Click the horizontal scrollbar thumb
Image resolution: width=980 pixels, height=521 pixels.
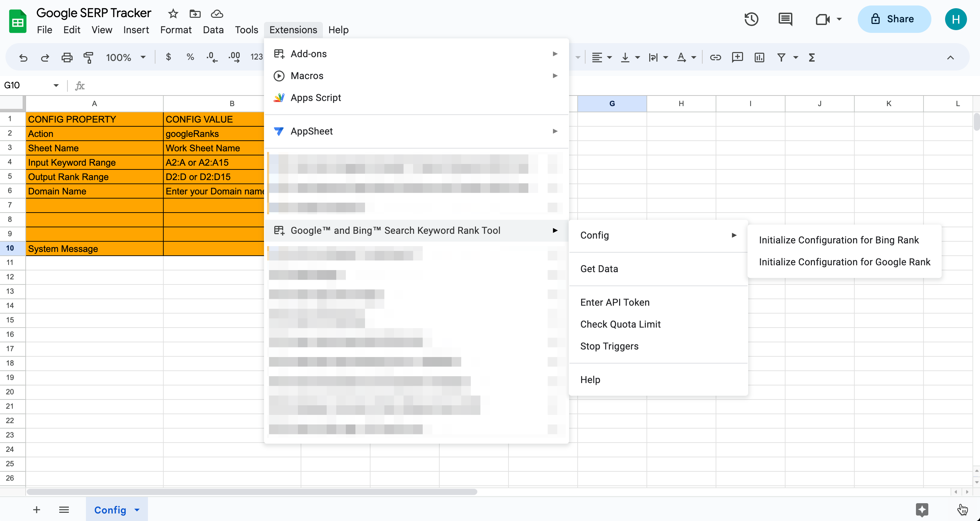coord(251,492)
